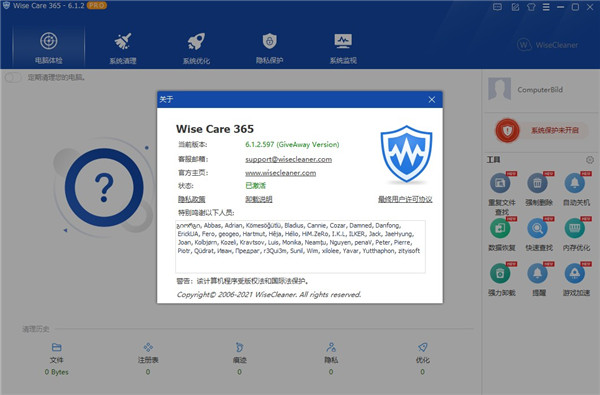
Task: Click the 已激活 activated status text
Action: pos(255,186)
